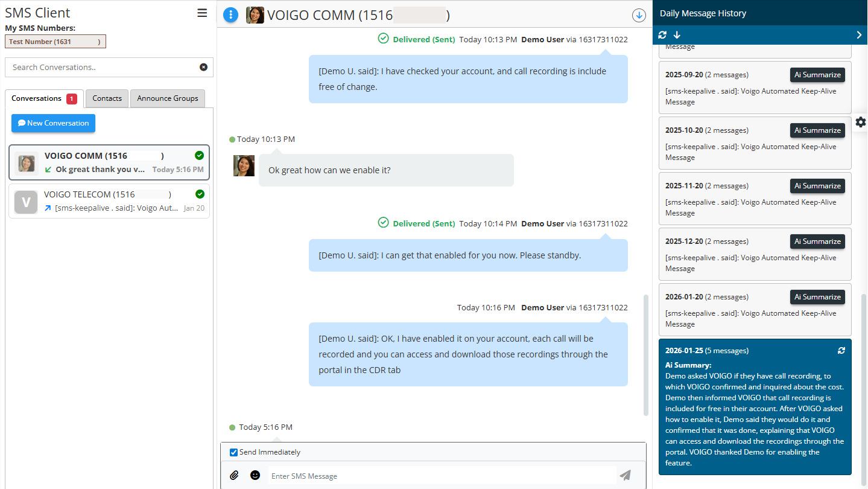
Task: Click the Daily Message History title
Action: [703, 13]
